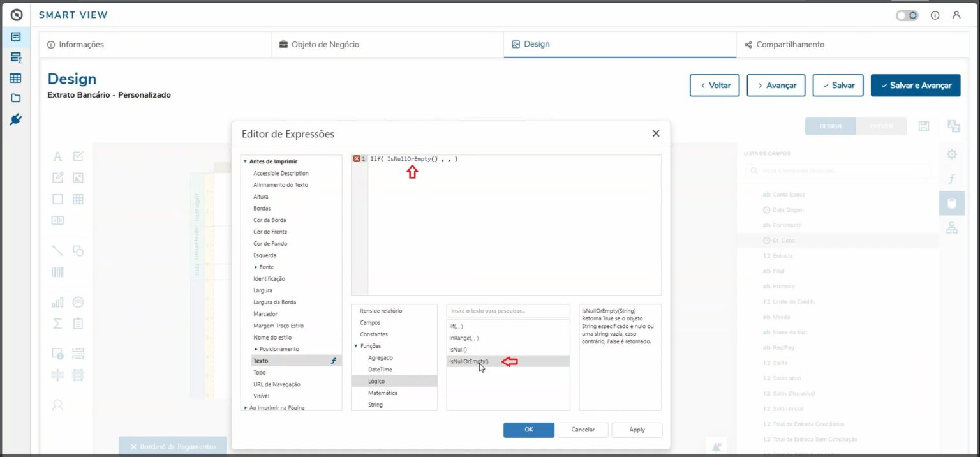The width and height of the screenshot is (980, 457).
Task: Click the Salvar e Avançar button
Action: (916, 85)
